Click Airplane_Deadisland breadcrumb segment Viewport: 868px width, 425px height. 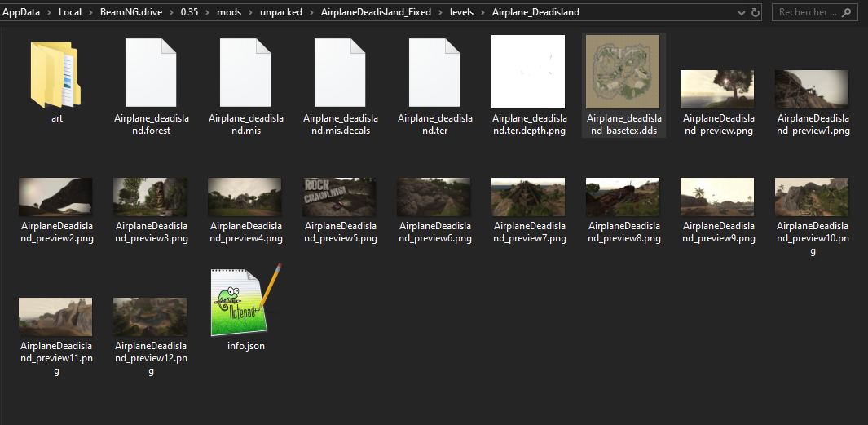coord(535,12)
